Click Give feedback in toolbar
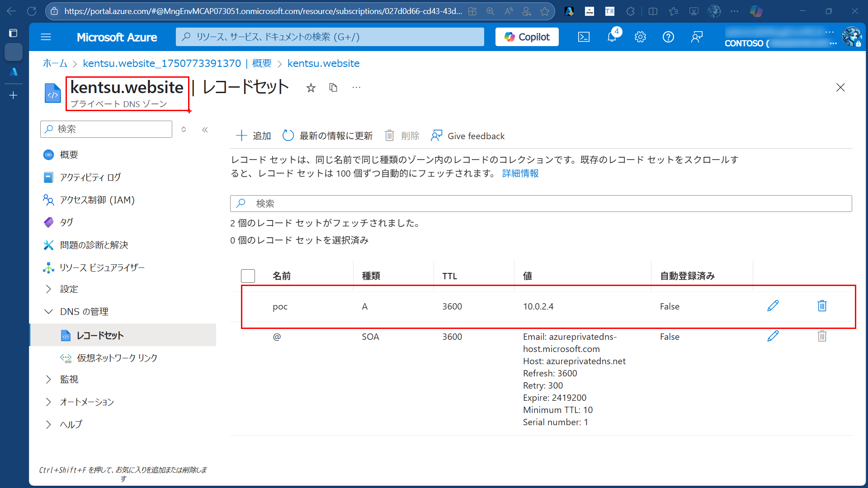Image resolution: width=868 pixels, height=488 pixels. pyautogui.click(x=468, y=136)
